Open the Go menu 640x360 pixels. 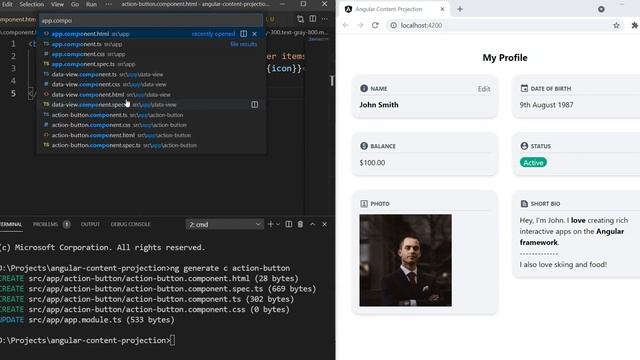click(x=75, y=4)
